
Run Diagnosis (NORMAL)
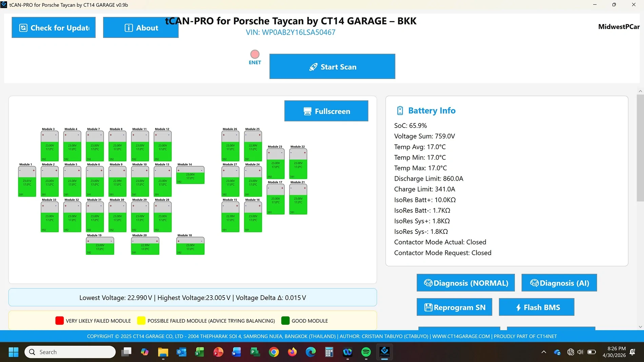(x=466, y=283)
